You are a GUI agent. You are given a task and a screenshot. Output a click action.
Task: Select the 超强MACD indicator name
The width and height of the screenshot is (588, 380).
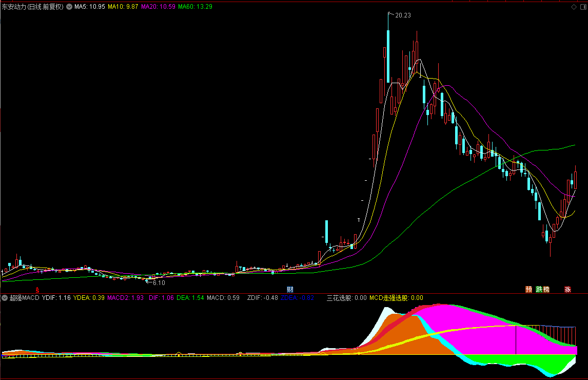(25, 298)
